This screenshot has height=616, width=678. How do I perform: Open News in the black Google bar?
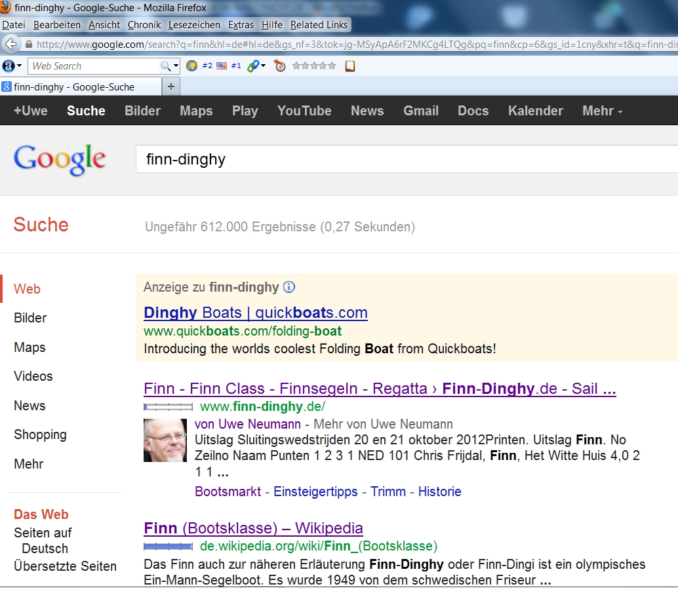pos(368,111)
